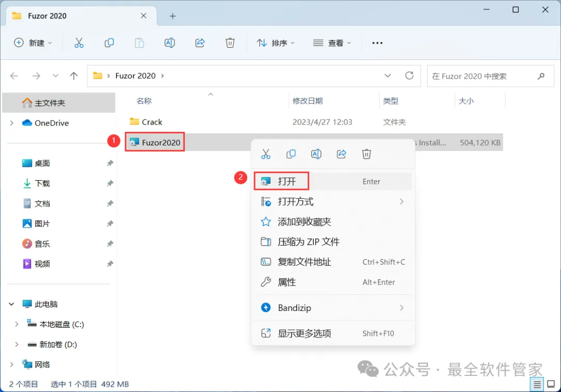
Task: Choose 添加到收藏夹
Action: pos(333,222)
